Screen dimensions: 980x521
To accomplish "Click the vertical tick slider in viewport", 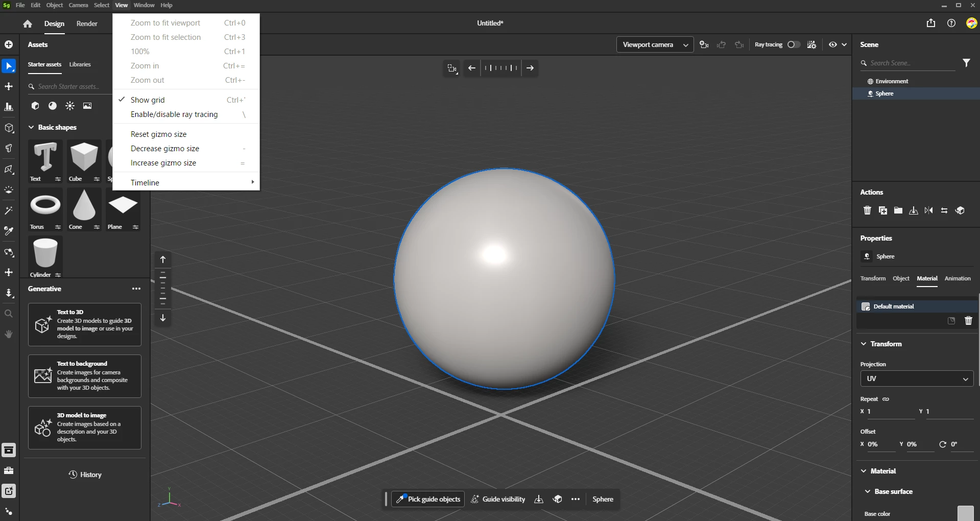I will click(x=163, y=289).
